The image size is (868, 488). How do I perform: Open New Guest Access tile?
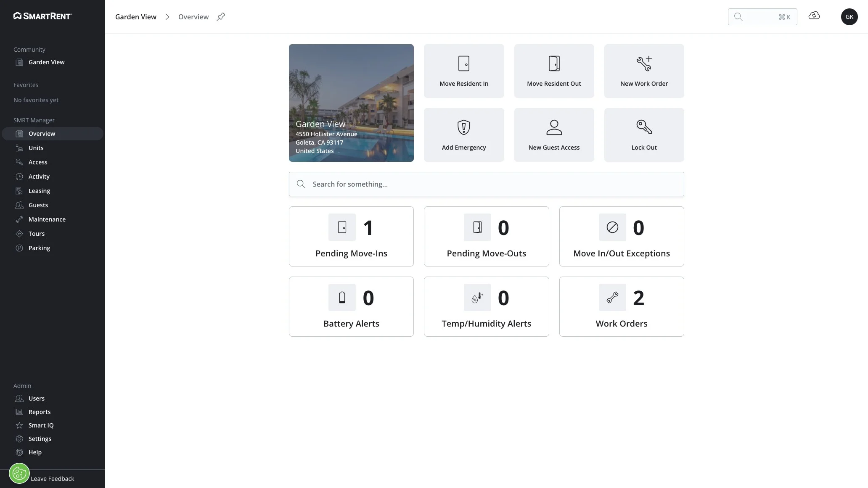pos(554,135)
